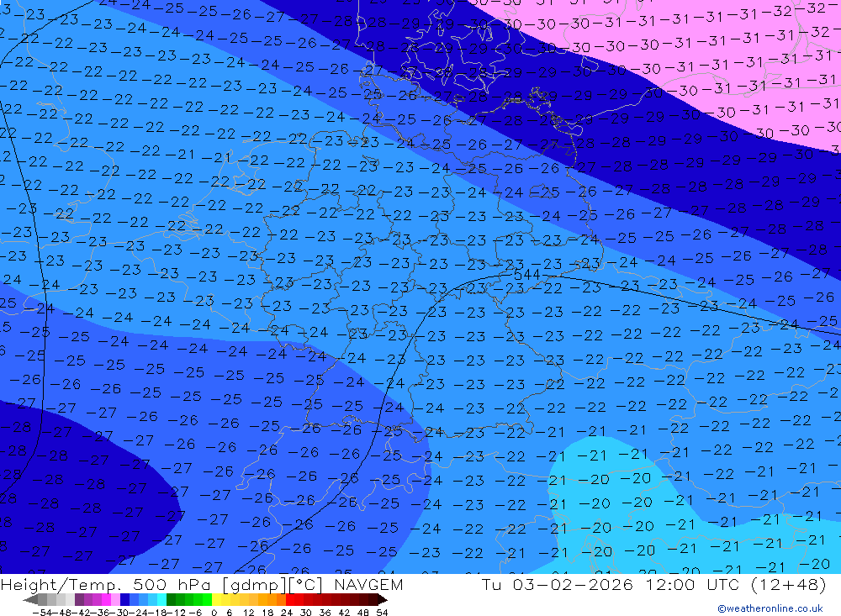
Task: Click the positive '24' label under the color scale
Action: (x=287, y=613)
